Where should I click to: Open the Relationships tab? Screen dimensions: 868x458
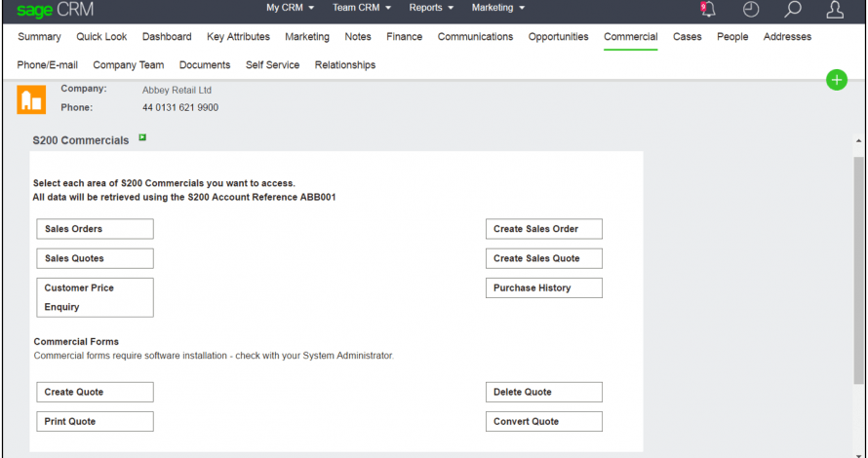tap(345, 64)
